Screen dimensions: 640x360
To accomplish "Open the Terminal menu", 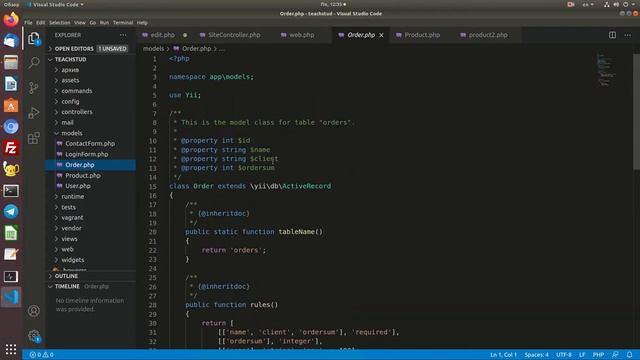I will pyautogui.click(x=123, y=23).
